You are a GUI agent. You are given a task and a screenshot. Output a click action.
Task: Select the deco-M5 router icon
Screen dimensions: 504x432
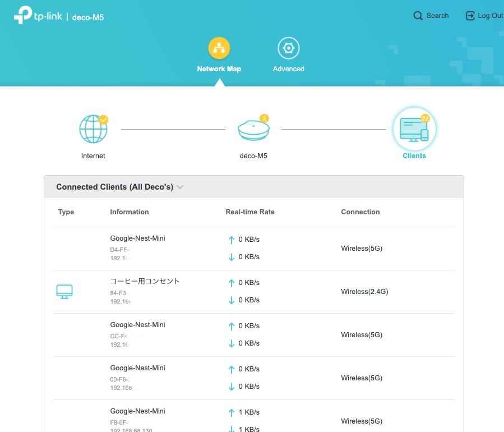(x=253, y=130)
